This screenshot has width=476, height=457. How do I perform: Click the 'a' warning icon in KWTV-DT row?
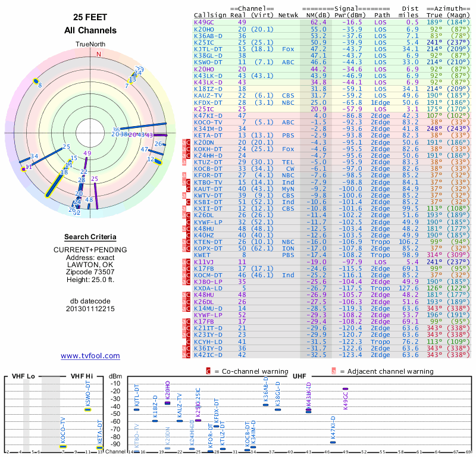pos(184,196)
